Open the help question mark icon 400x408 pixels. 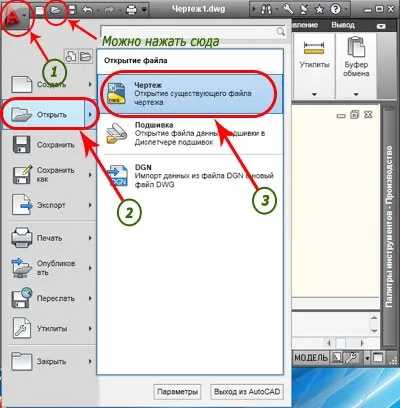point(335,10)
